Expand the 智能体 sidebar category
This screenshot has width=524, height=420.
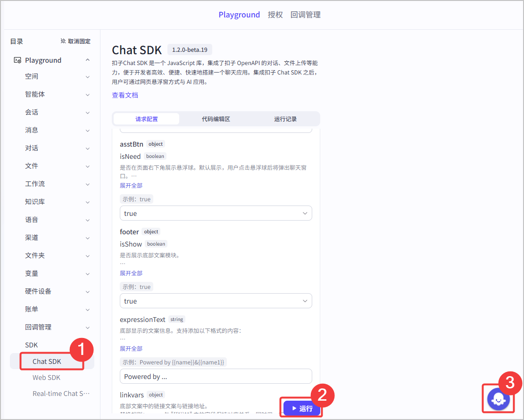coord(57,94)
